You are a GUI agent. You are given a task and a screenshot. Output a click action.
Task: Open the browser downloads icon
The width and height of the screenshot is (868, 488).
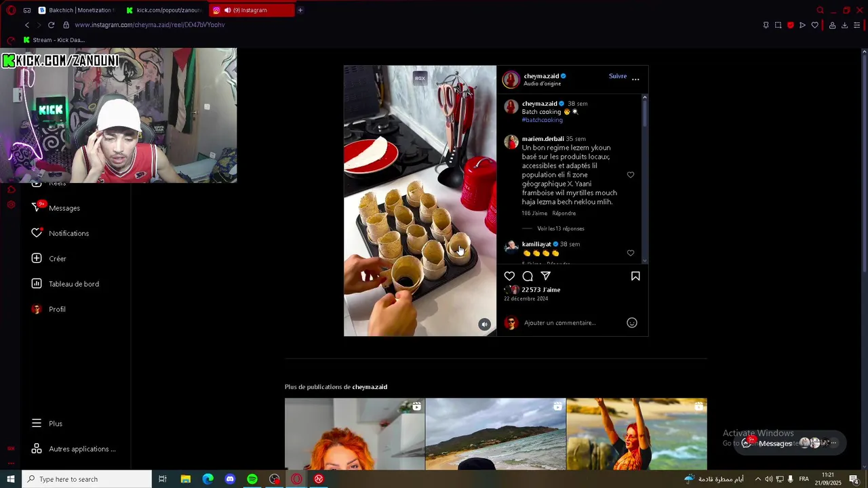[844, 25]
